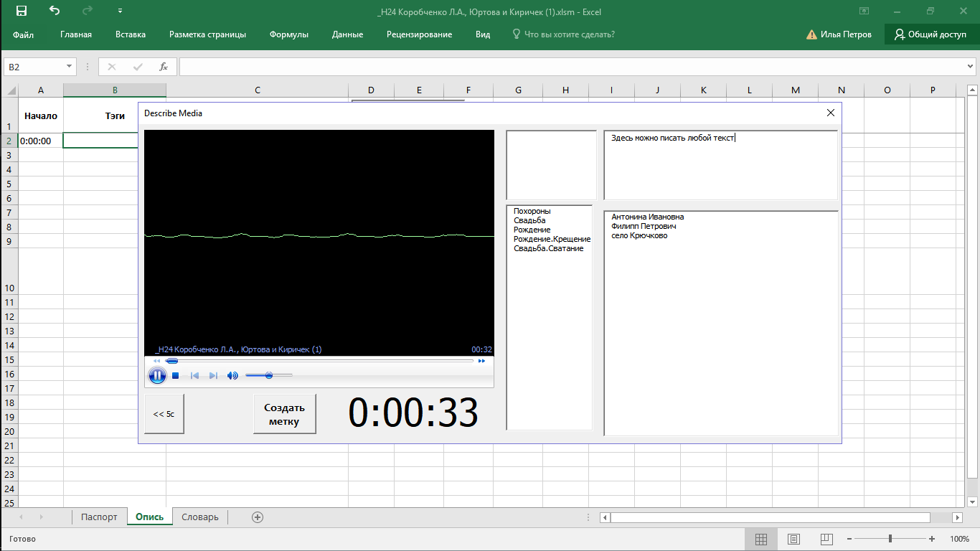The height and width of the screenshot is (551, 980).
Task: Skip to previous track in the player
Action: click(x=194, y=375)
